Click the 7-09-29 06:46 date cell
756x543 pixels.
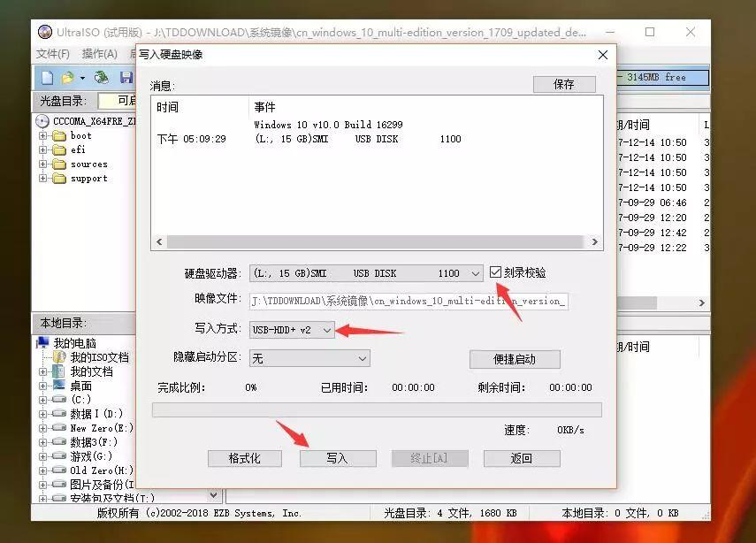pos(653,203)
